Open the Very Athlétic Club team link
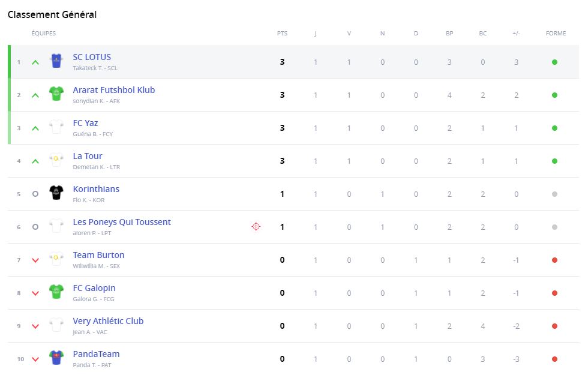The height and width of the screenshot is (378, 588). (x=108, y=321)
